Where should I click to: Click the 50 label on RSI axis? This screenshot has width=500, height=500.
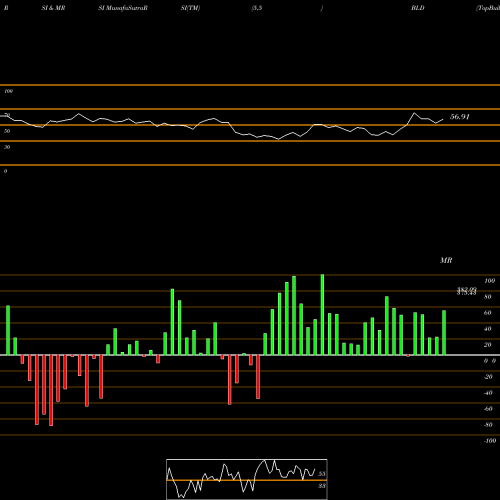7,131
